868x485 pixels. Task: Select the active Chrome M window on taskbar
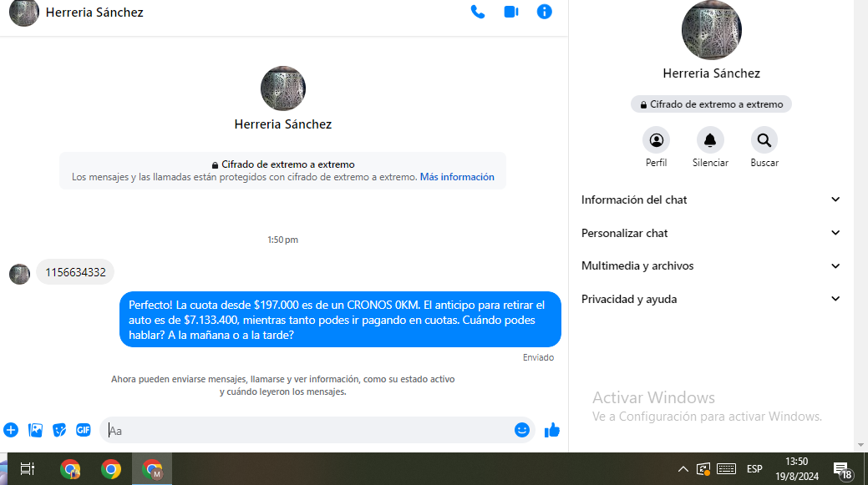click(152, 469)
